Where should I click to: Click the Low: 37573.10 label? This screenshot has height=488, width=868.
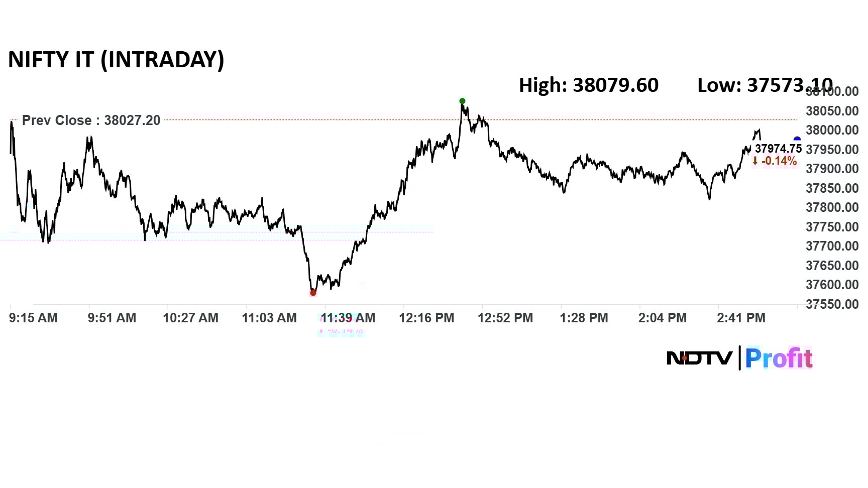pos(765,85)
